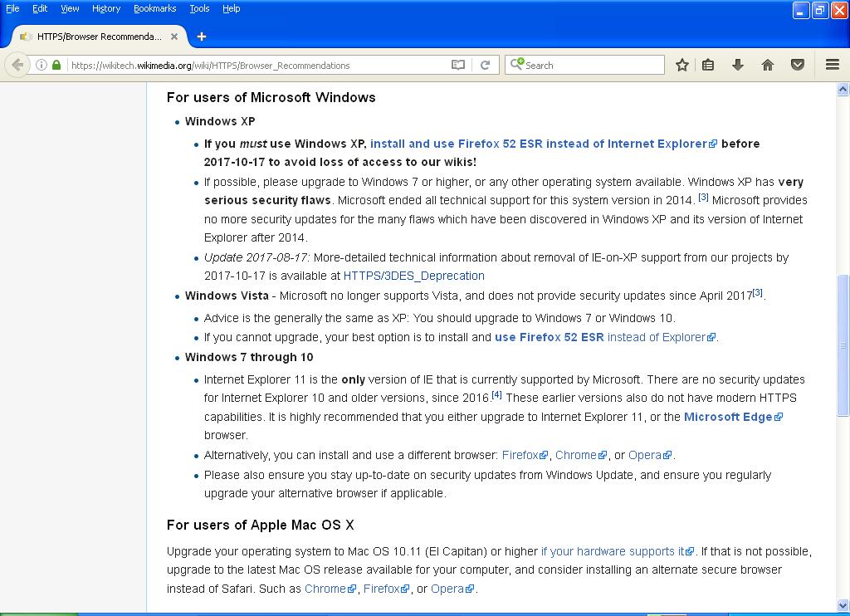Image resolution: width=850 pixels, height=616 pixels.
Task: Open the History menu
Action: [x=106, y=8]
